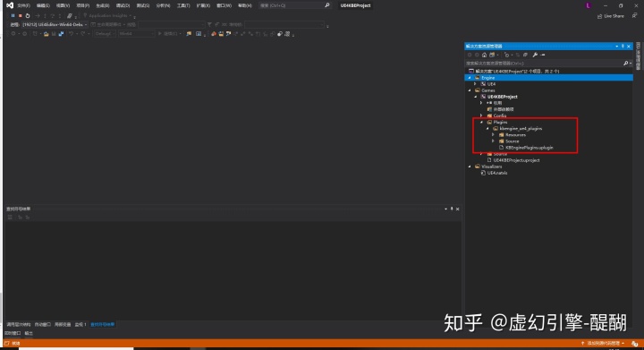Pause debugging with the pause icon
The width and height of the screenshot is (644, 350).
pos(13,15)
